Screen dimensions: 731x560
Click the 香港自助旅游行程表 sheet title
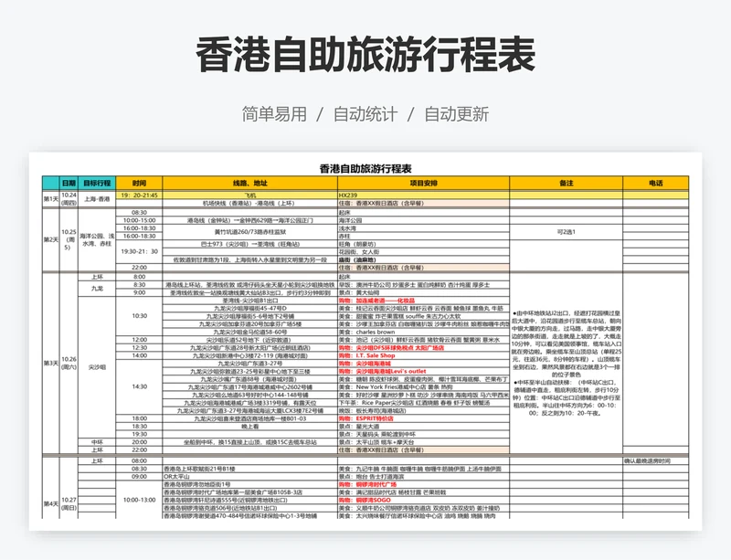click(x=365, y=168)
